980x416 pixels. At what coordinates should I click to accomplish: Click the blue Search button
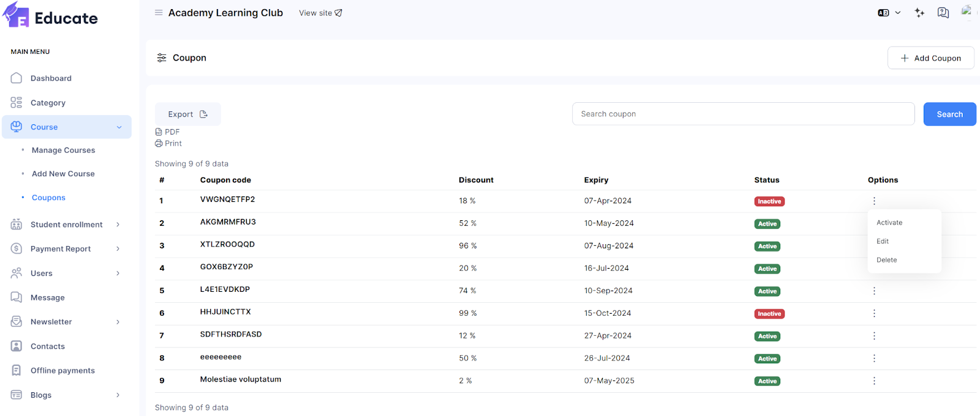point(949,114)
